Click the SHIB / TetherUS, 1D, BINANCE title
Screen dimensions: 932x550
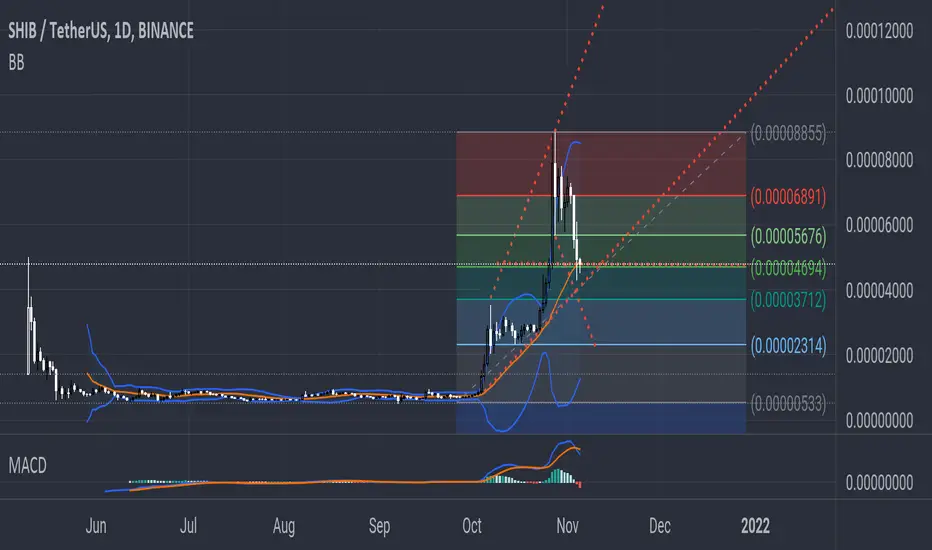(101, 30)
